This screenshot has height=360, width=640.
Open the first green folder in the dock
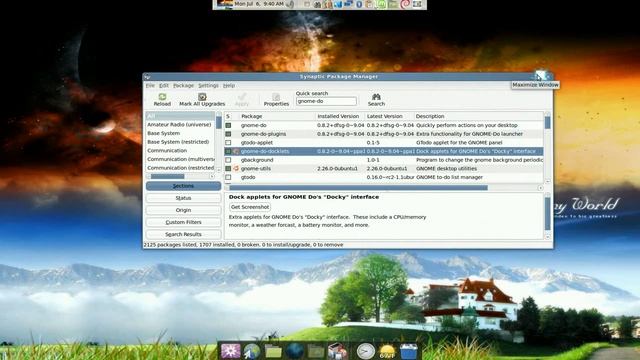[x=273, y=351]
